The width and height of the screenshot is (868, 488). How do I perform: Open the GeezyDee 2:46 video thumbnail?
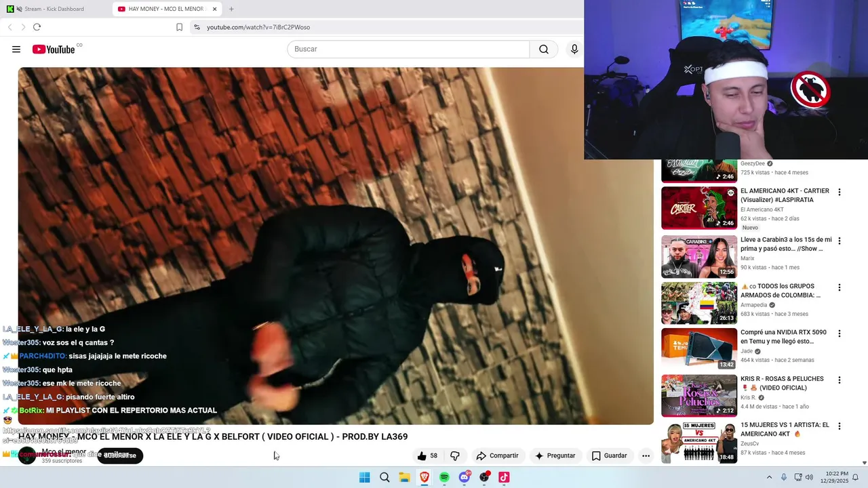pyautogui.click(x=699, y=171)
